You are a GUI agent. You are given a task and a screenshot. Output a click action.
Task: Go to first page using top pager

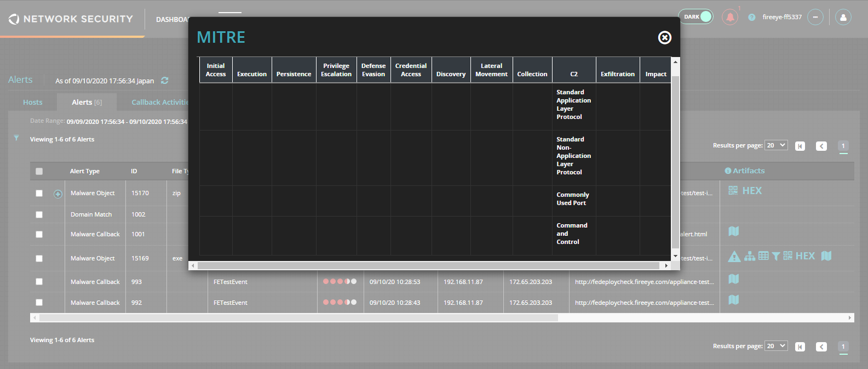click(x=800, y=146)
